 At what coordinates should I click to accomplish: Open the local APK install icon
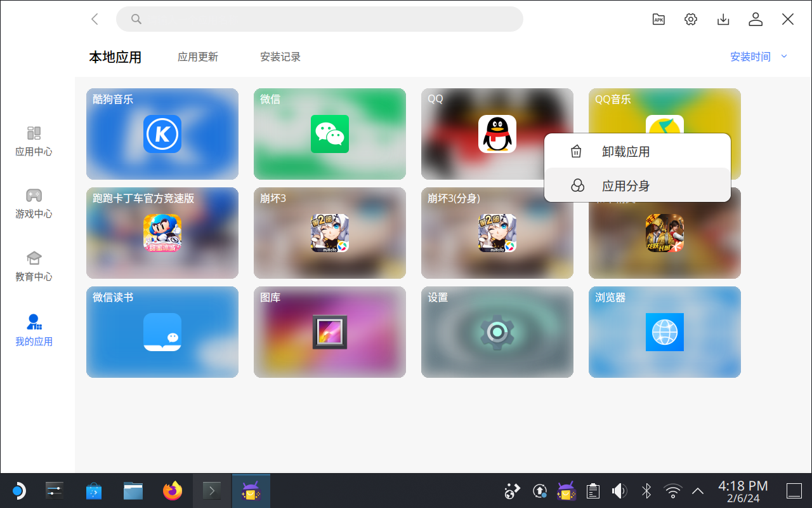[658, 19]
